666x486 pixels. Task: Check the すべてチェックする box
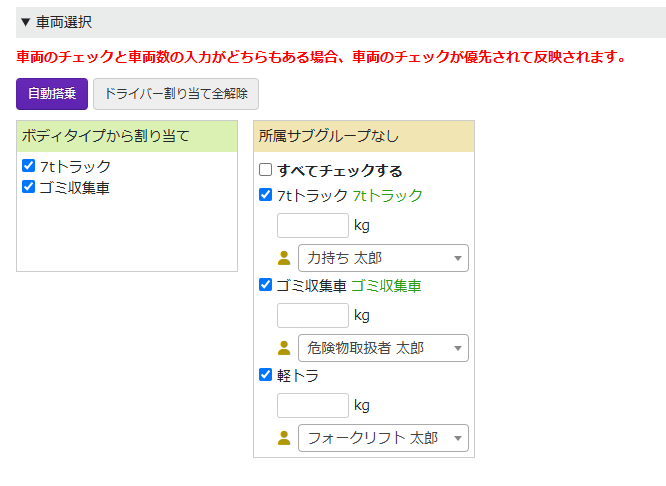click(x=266, y=170)
